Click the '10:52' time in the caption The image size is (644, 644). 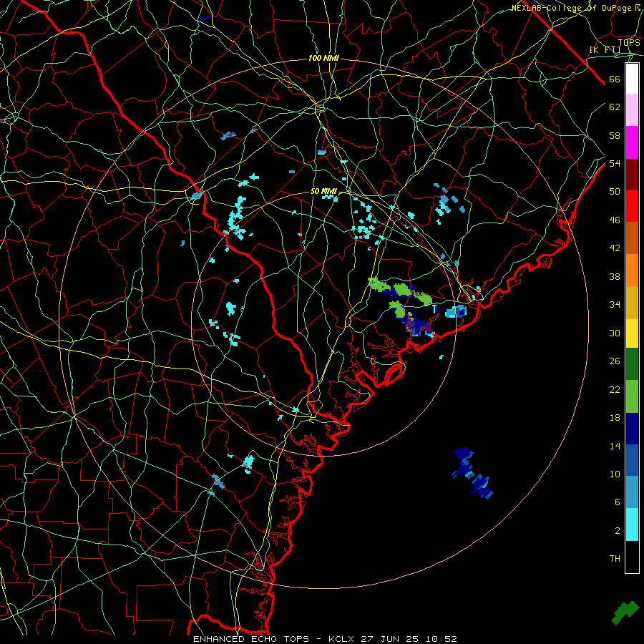441,639
